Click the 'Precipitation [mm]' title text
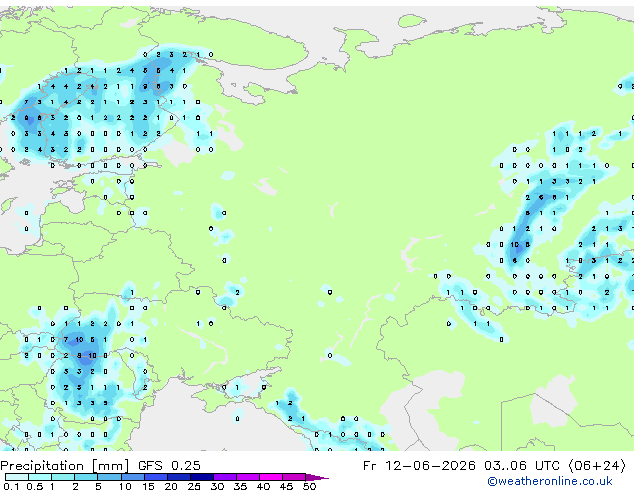634x490 pixels. click(x=65, y=466)
